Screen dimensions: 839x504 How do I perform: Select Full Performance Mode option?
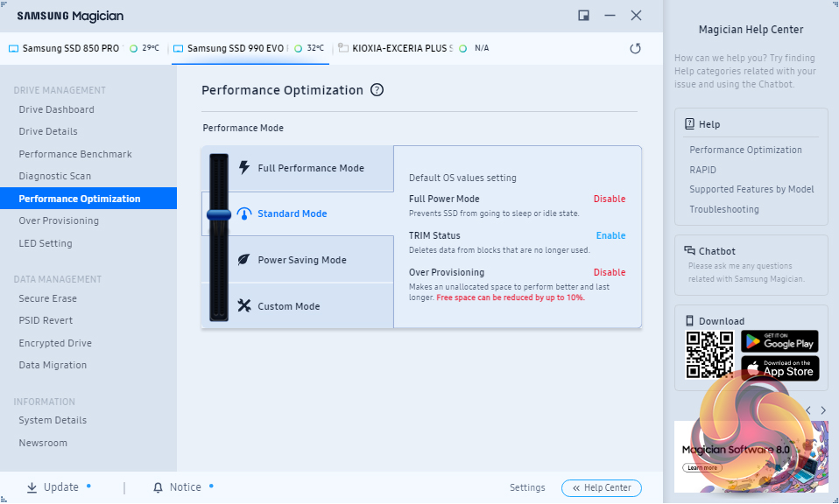pos(311,168)
